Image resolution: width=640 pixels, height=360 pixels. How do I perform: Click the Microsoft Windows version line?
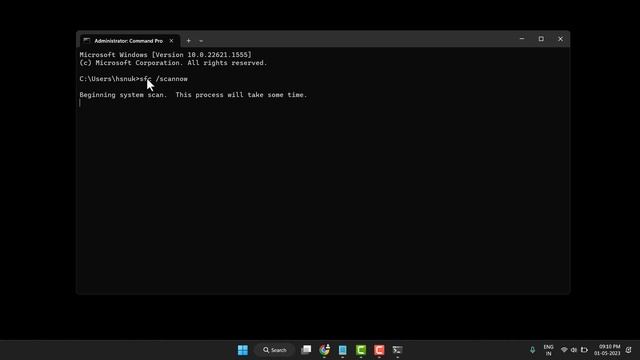[165, 55]
